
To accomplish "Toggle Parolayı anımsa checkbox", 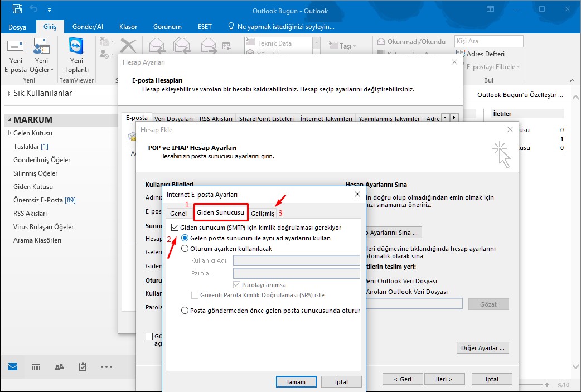I will 236,285.
